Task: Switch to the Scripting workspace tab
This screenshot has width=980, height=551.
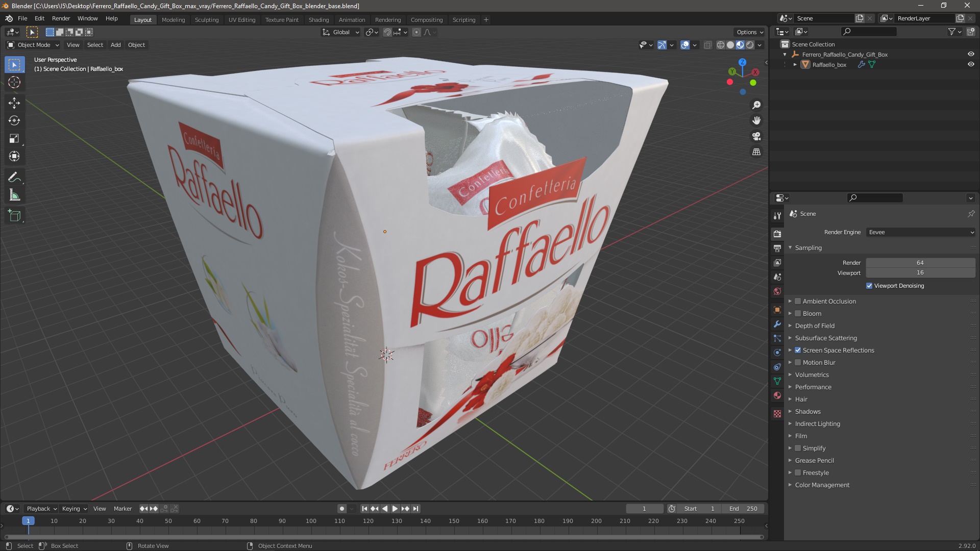Action: pos(464,19)
